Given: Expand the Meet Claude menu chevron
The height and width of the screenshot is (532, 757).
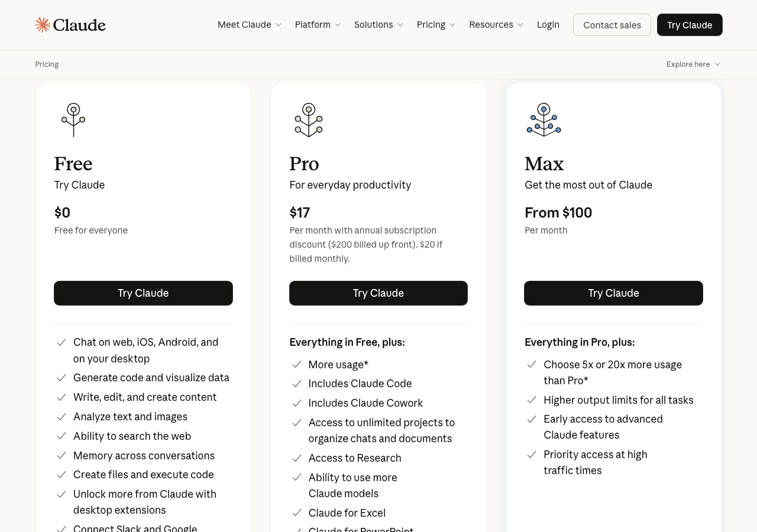Looking at the screenshot, I should [279, 25].
